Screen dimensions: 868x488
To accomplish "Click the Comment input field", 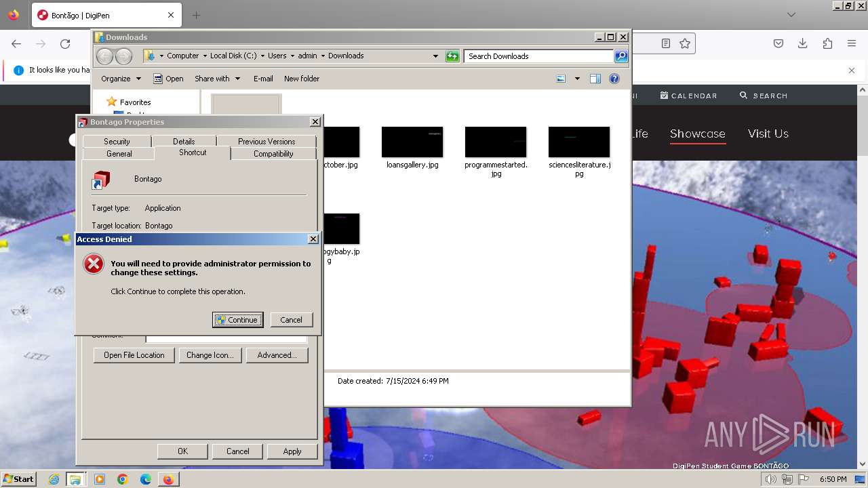I will pyautogui.click(x=226, y=338).
